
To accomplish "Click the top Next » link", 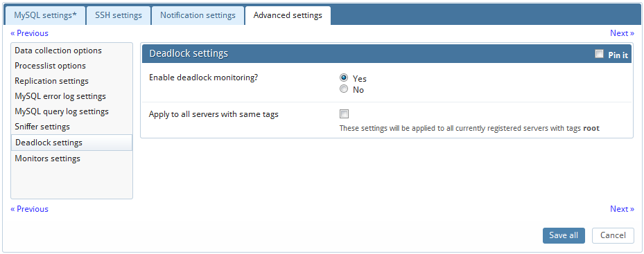I will (622, 33).
